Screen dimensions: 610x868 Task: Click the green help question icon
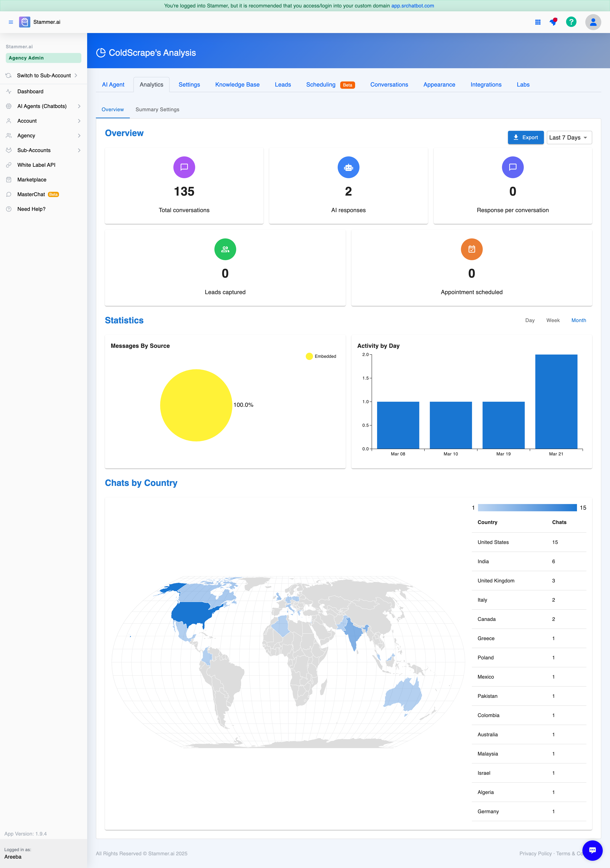(x=571, y=22)
